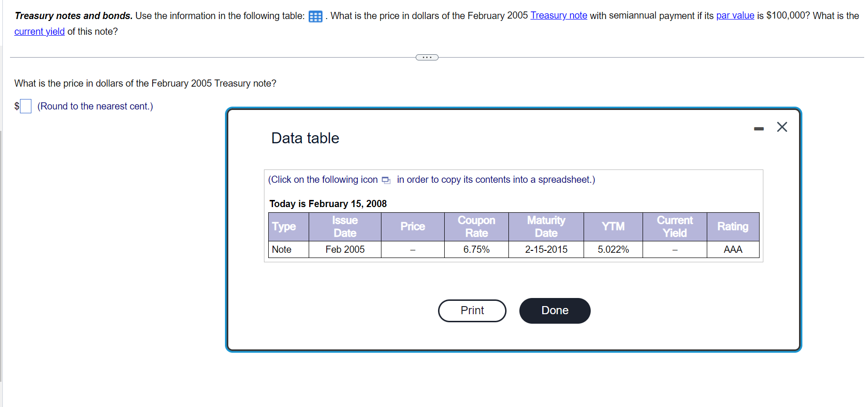Click the Feb 2005 Issue Date cell

point(344,249)
